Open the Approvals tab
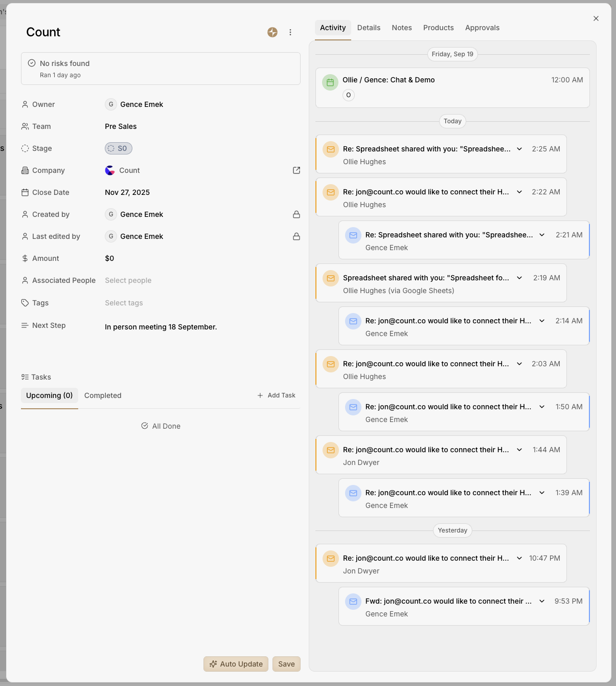This screenshot has width=616, height=686. pyautogui.click(x=482, y=28)
